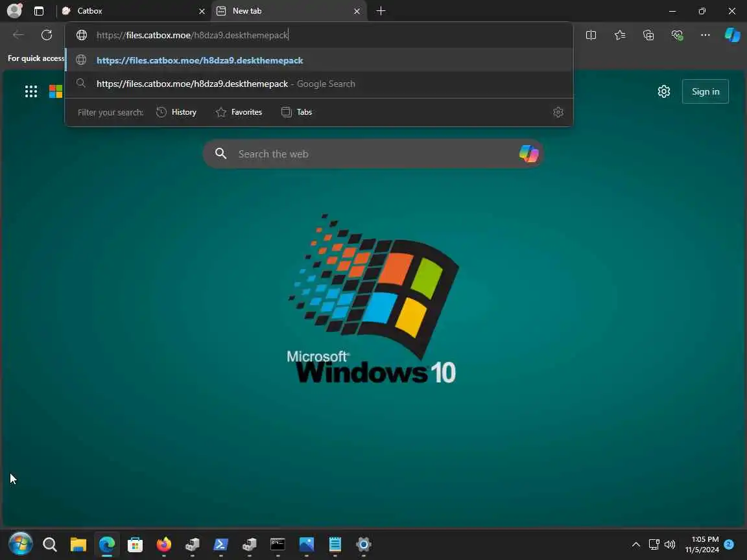Open Collections
This screenshot has width=747, height=560.
(648, 35)
